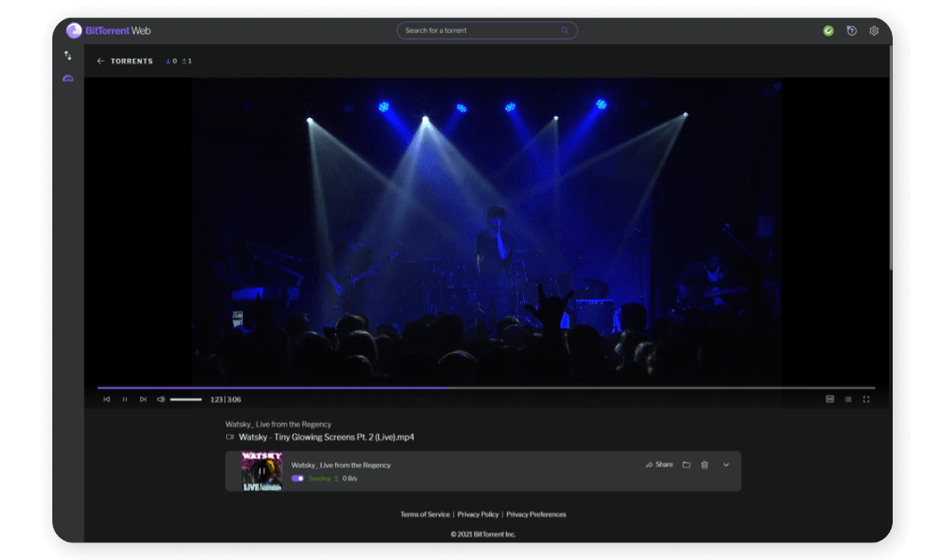Toggle the seeding switch off
The image size is (945, 560).
(298, 479)
